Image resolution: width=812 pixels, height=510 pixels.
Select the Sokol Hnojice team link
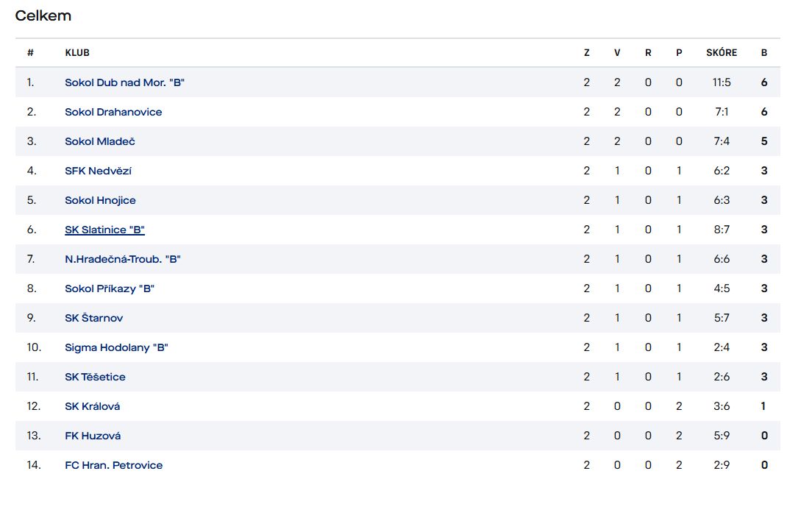click(101, 201)
